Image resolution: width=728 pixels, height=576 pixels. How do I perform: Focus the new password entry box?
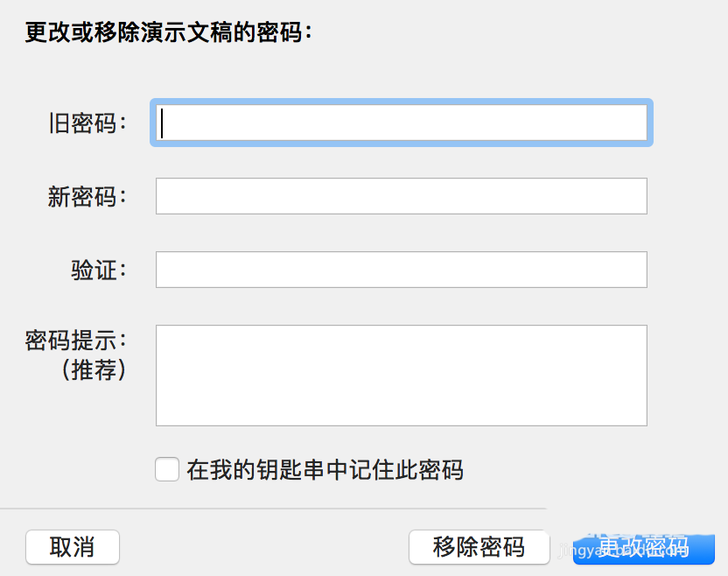point(401,196)
